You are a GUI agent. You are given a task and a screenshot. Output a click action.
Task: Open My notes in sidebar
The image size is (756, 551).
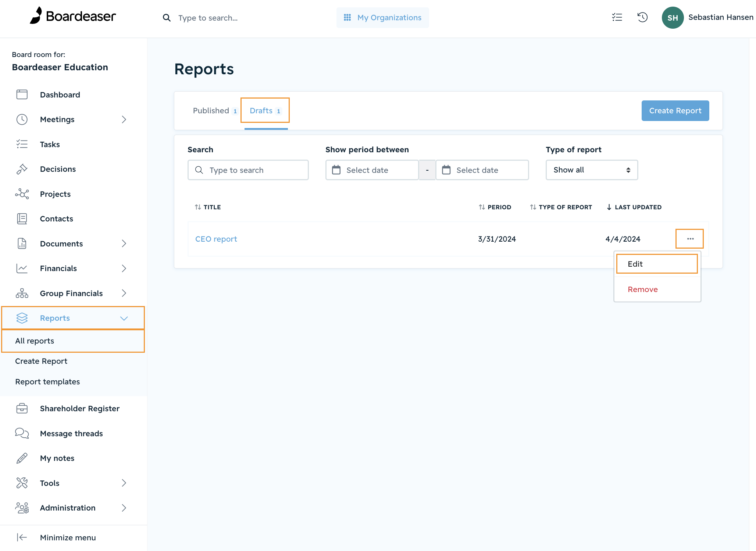pyautogui.click(x=57, y=458)
